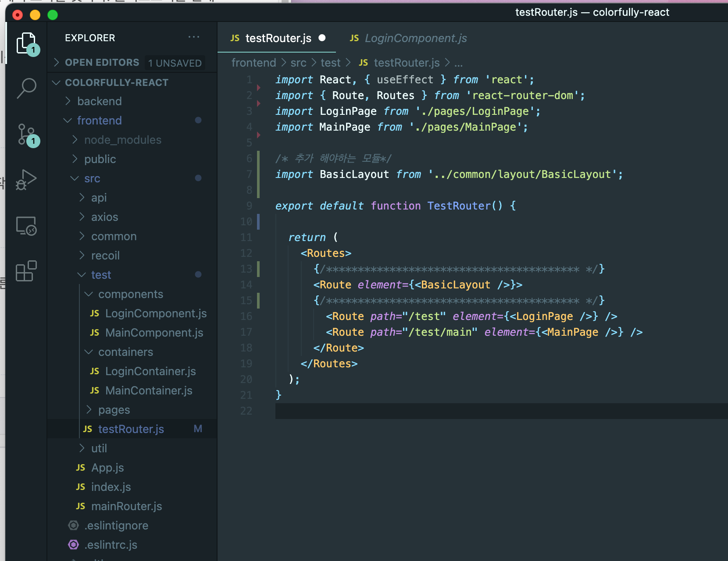This screenshot has width=728, height=561.
Task: Select testRouter.js in the file tree
Action: pos(131,429)
